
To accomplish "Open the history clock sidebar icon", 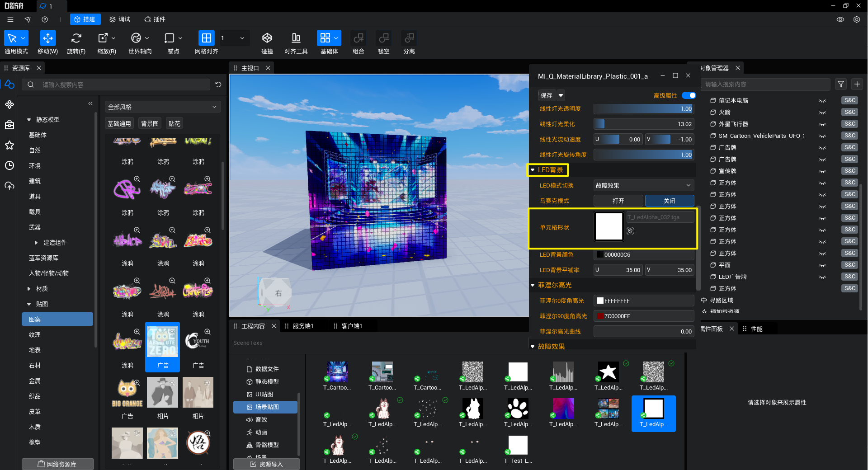I will [9, 165].
